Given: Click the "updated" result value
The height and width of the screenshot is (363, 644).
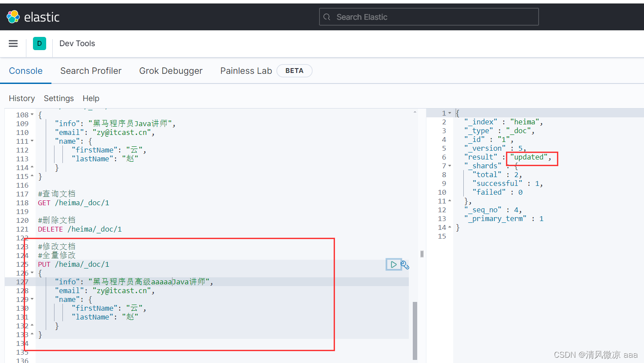Looking at the screenshot, I should pos(529,157).
